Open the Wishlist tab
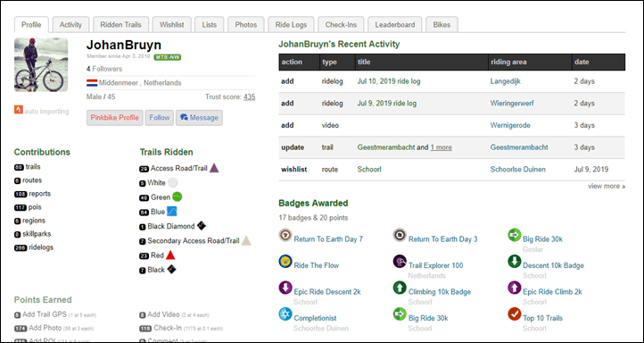644x343 pixels. [x=171, y=25]
